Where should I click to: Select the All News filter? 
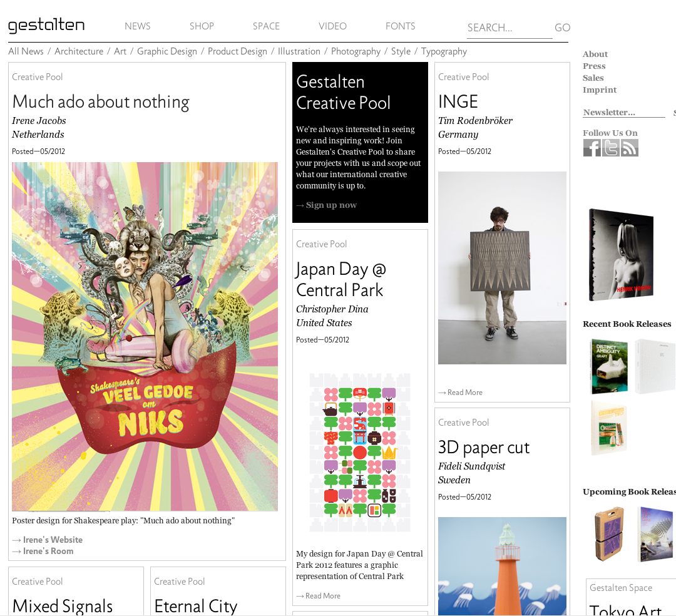click(26, 51)
